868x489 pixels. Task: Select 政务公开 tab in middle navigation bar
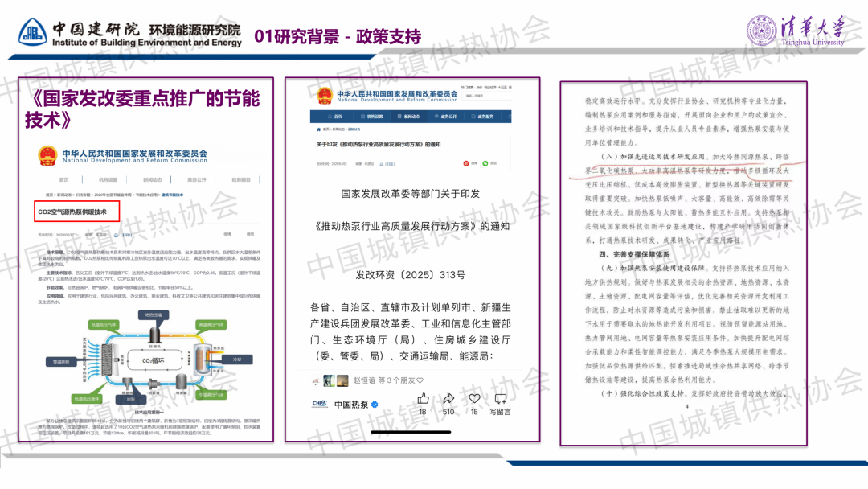point(446,117)
